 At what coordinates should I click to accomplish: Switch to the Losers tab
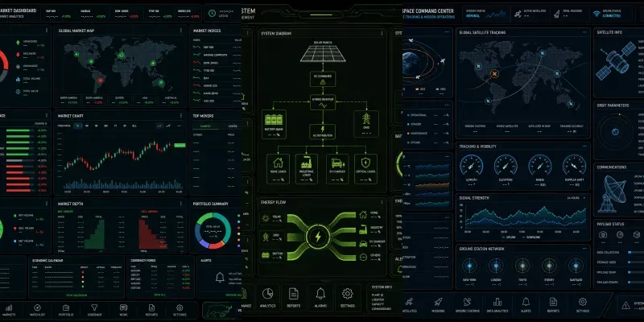coord(232,126)
